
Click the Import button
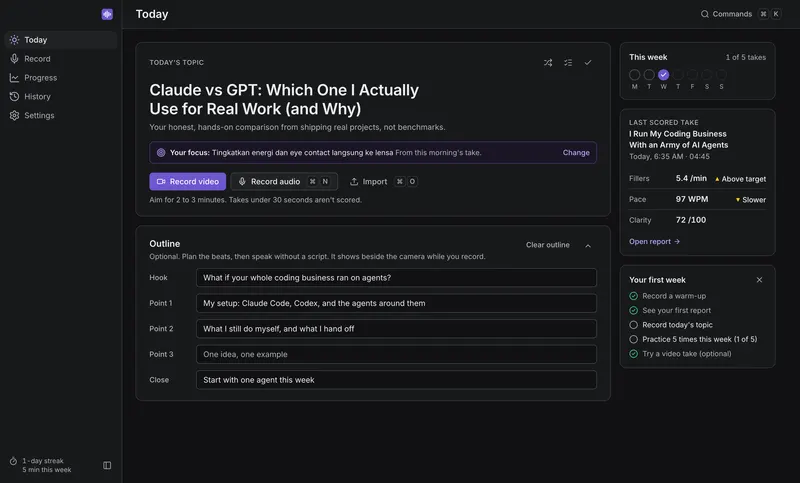[383, 182]
